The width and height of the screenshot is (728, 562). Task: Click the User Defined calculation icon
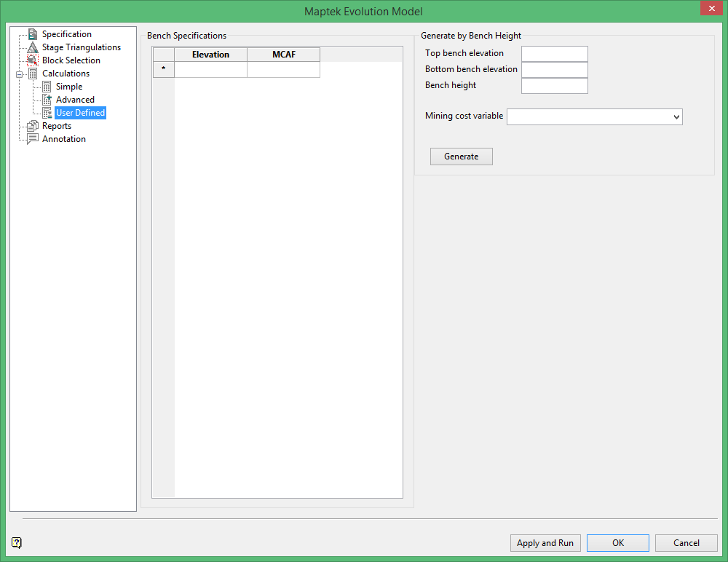[x=47, y=113]
